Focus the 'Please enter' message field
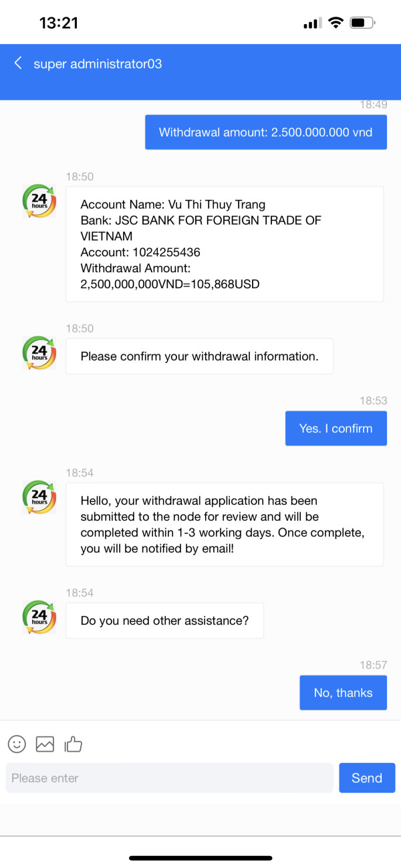The width and height of the screenshot is (401, 868). point(169,778)
